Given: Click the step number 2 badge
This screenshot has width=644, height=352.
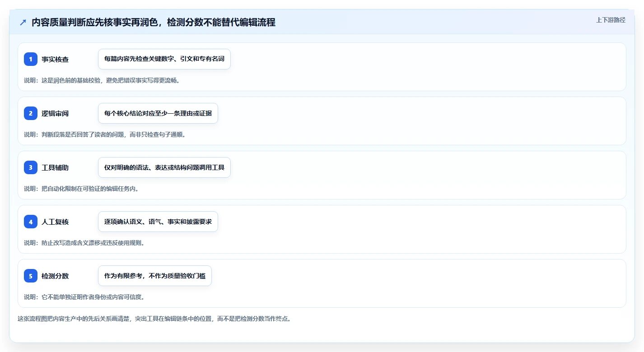Looking at the screenshot, I should [x=31, y=113].
